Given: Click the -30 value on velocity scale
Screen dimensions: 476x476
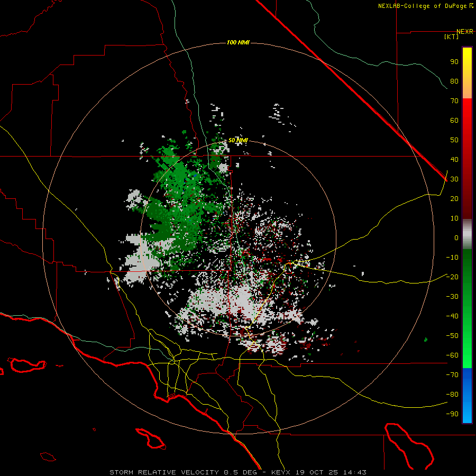Looking at the screenshot, I should [452, 297].
